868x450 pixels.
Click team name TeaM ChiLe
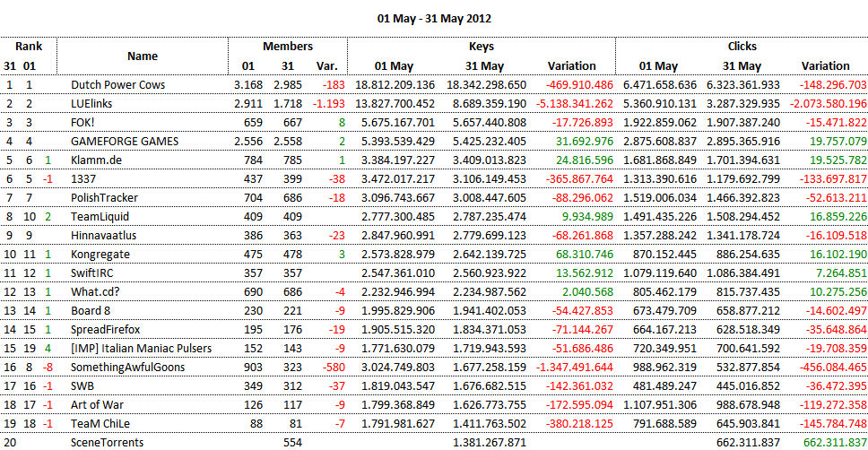click(100, 423)
